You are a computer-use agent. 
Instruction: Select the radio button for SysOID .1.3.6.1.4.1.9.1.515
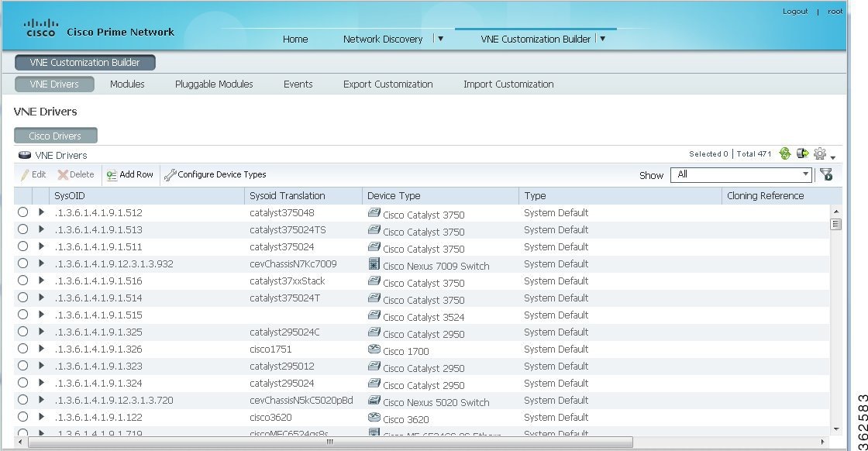click(x=22, y=315)
